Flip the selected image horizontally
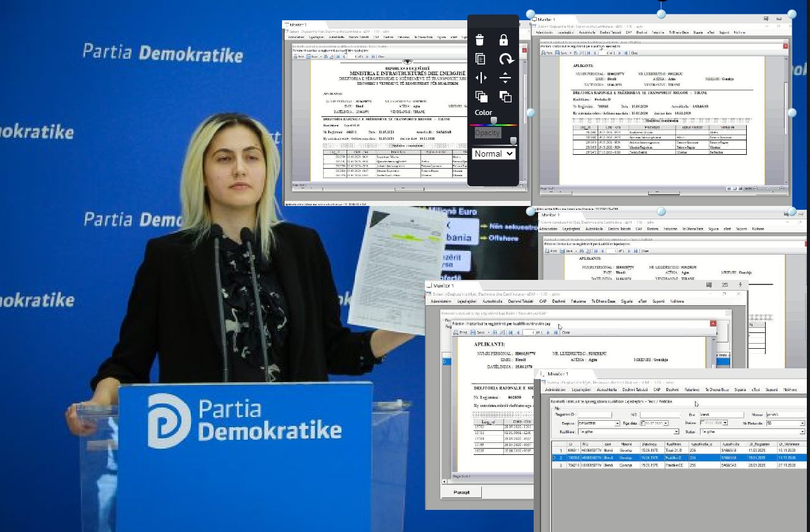 pyautogui.click(x=481, y=78)
